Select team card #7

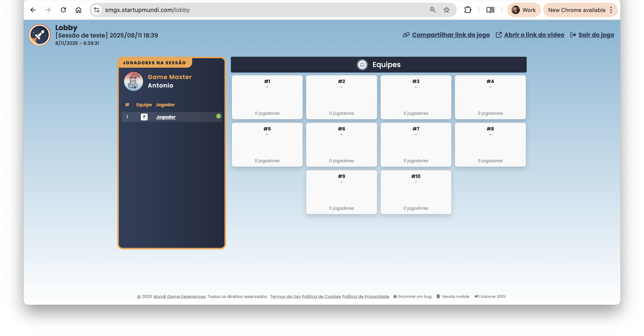(x=416, y=145)
